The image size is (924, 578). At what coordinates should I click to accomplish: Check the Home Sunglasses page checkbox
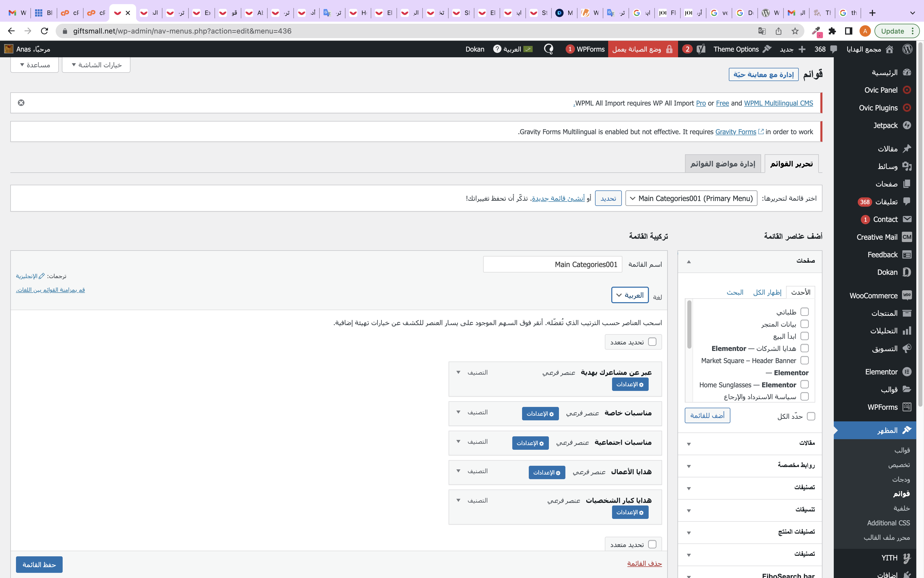[x=804, y=384]
